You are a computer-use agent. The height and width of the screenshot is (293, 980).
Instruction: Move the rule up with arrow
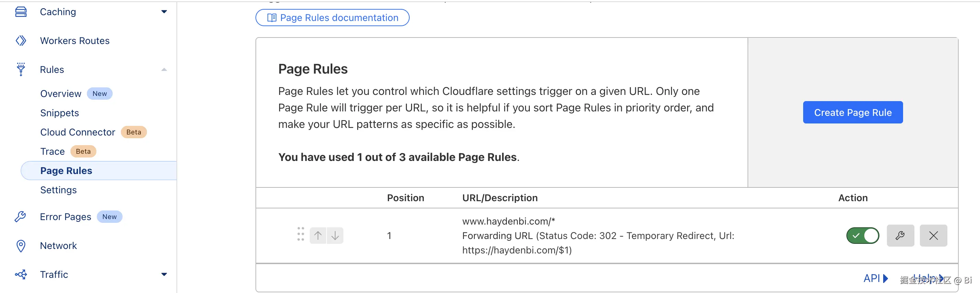click(x=318, y=236)
